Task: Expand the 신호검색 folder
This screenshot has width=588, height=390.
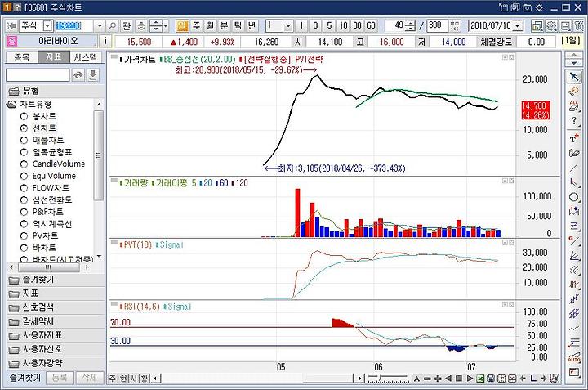Action: (56, 307)
